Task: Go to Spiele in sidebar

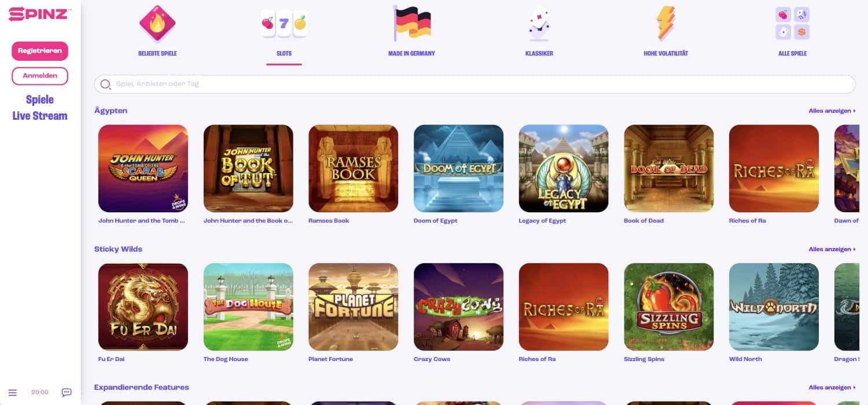Action: pos(40,100)
